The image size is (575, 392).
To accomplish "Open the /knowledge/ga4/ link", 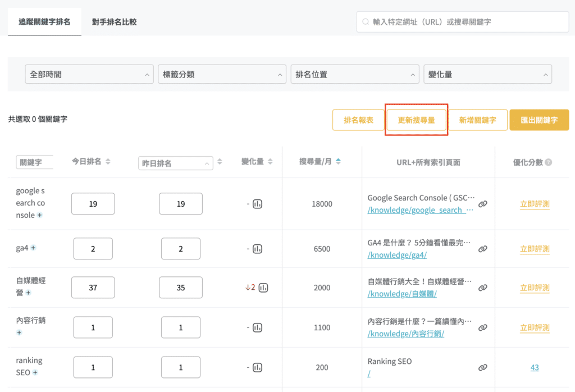I will coord(397,255).
